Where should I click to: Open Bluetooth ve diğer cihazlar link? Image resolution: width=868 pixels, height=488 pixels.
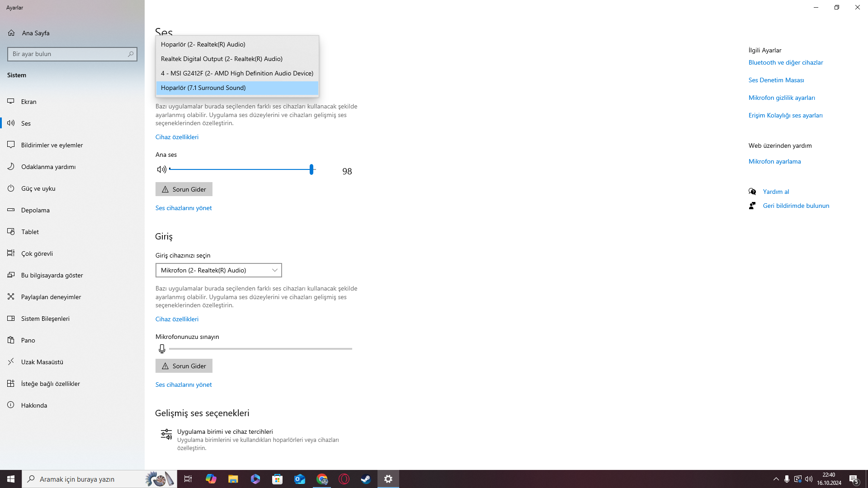(x=786, y=62)
